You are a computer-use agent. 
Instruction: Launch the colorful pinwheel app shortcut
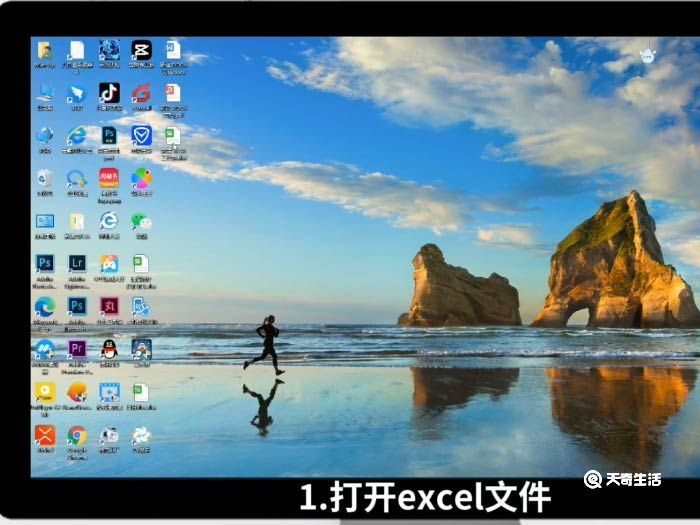(141, 179)
